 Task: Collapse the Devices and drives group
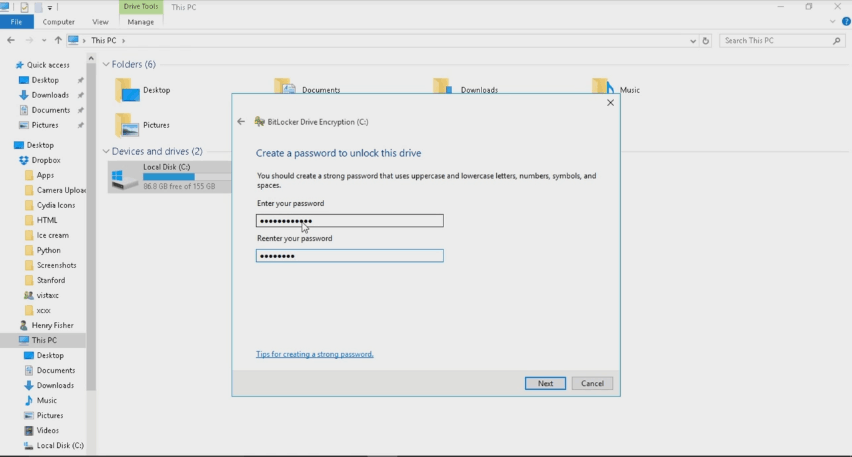point(106,151)
